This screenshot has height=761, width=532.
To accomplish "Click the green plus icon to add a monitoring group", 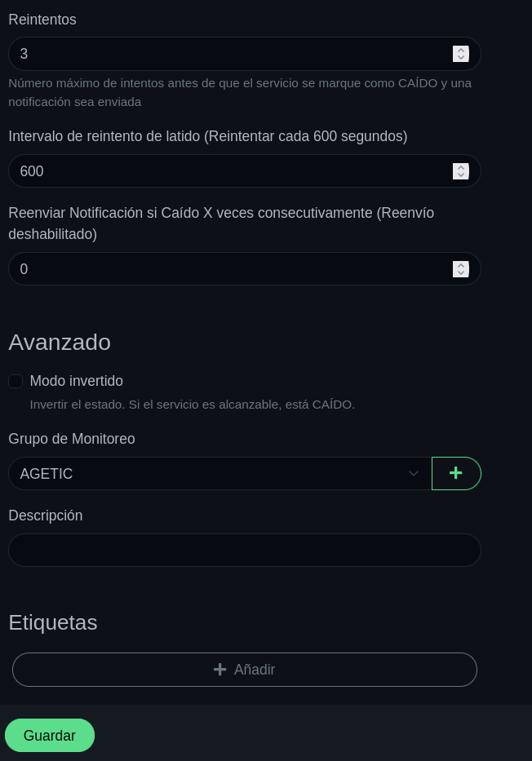I will (x=456, y=473).
